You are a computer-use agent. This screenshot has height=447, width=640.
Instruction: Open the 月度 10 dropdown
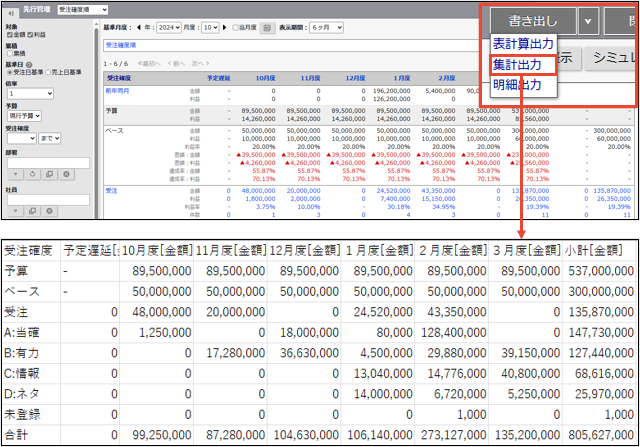[x=210, y=28]
